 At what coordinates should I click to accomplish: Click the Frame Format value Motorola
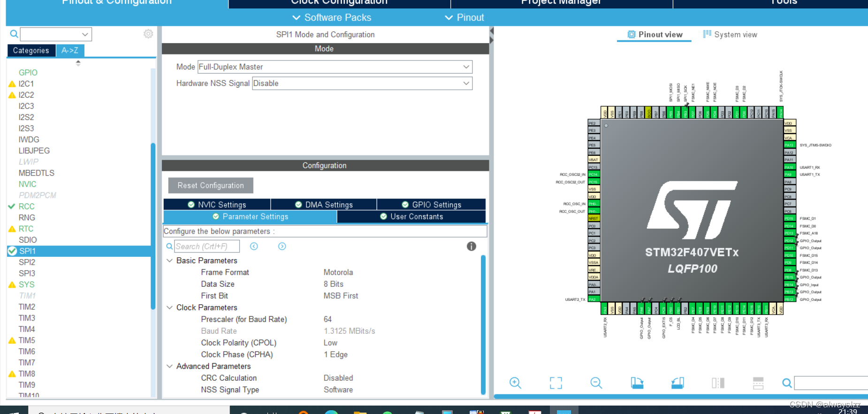pos(338,272)
